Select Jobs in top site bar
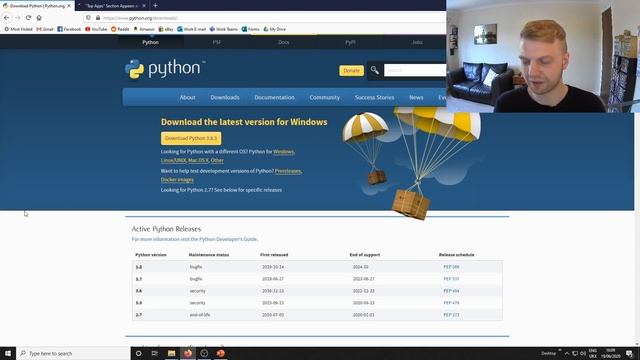This screenshot has width=640, height=360. [417, 42]
